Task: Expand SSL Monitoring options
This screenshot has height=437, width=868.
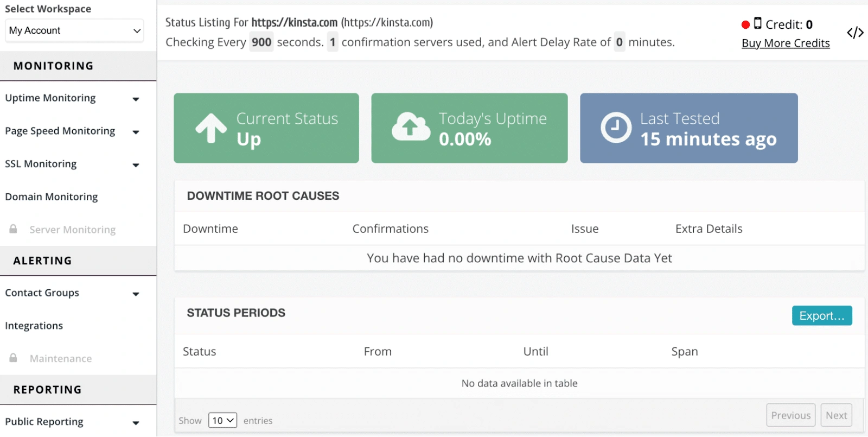Action: point(136,165)
